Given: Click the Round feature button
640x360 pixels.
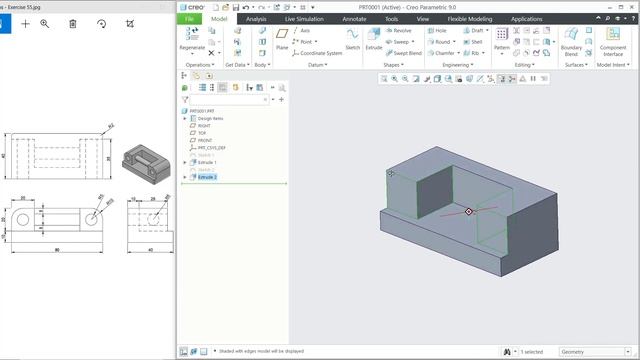Looking at the screenshot, I should [x=439, y=42].
